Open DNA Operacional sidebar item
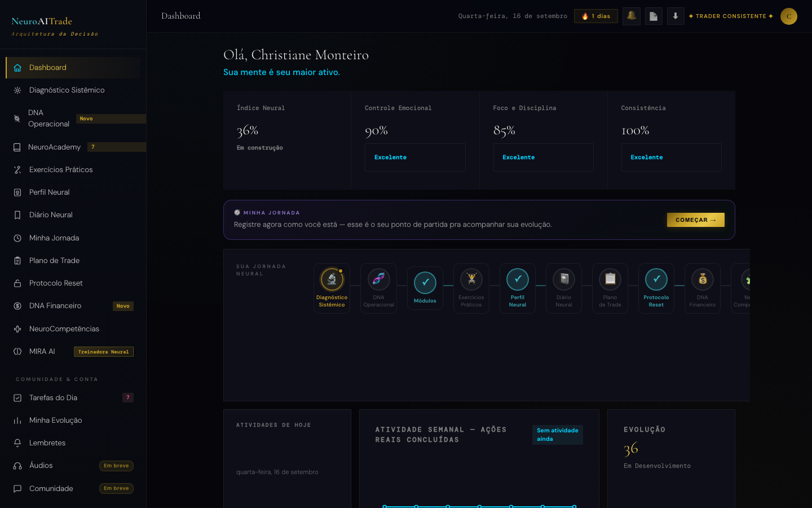 (73, 119)
